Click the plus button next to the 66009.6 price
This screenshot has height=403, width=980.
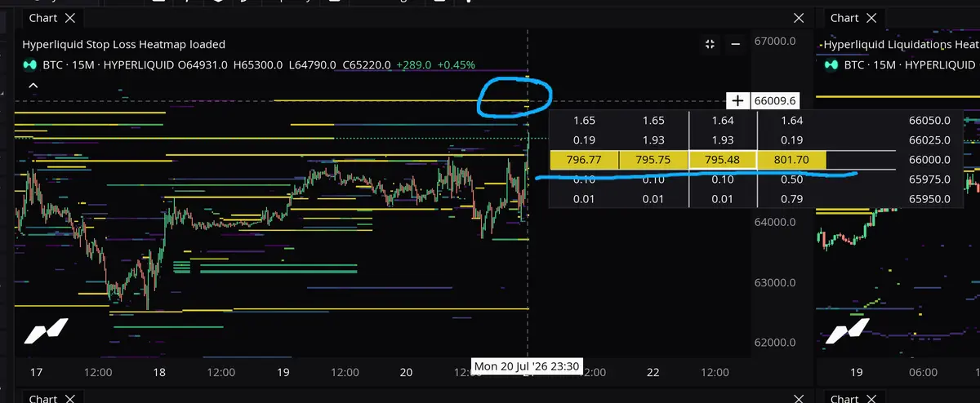pyautogui.click(x=737, y=100)
